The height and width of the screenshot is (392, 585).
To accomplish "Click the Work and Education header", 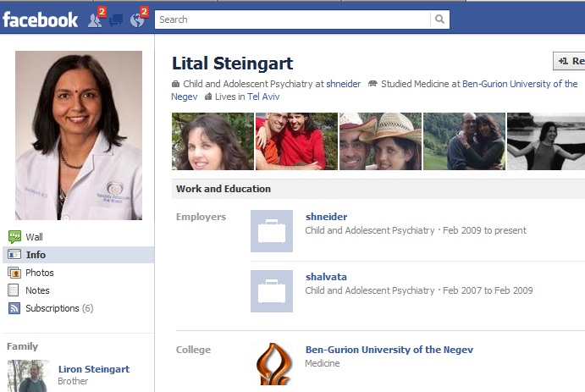I will click(224, 189).
